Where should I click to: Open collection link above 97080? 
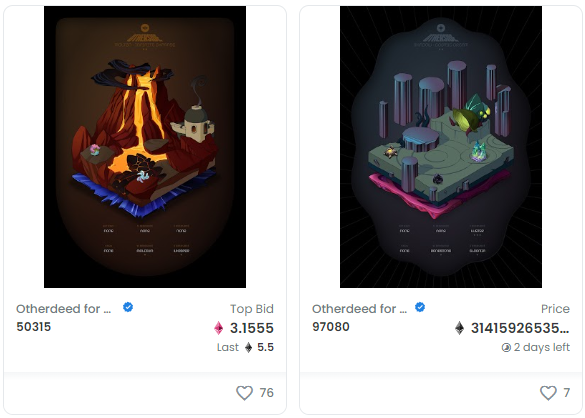360,309
